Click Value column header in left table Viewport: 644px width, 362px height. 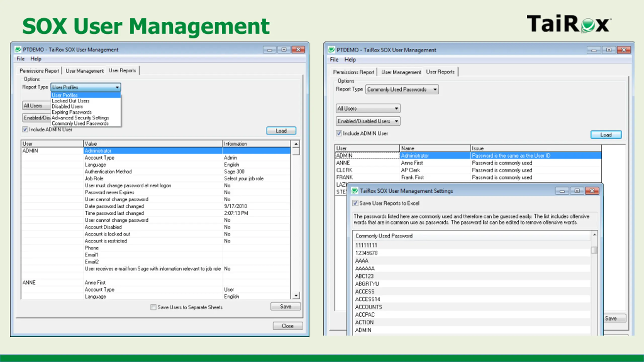[153, 144]
